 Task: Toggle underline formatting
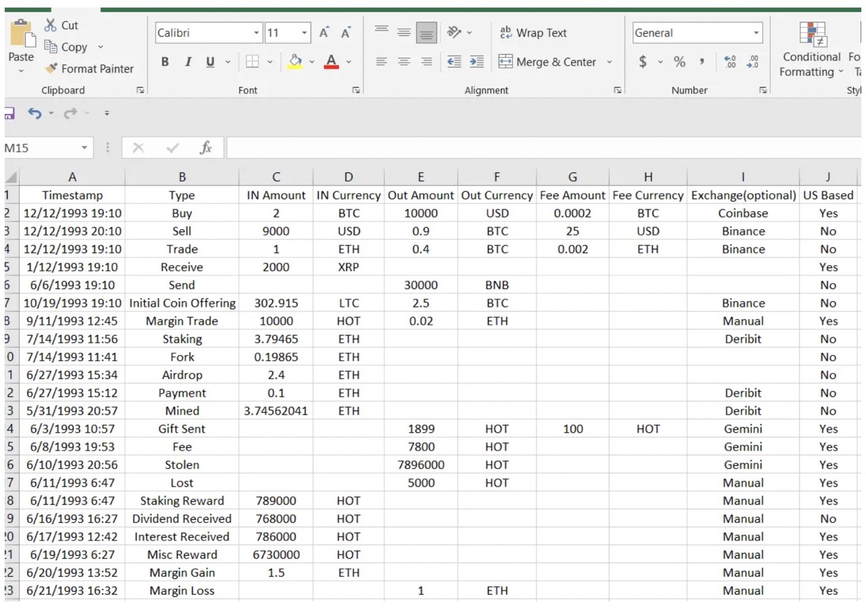click(x=210, y=62)
